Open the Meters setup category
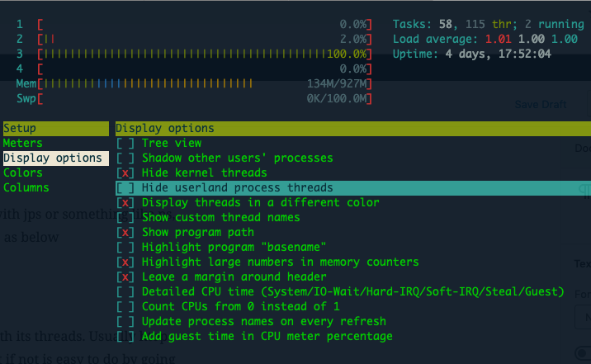Viewport: 591px width, 364px height. (x=23, y=144)
